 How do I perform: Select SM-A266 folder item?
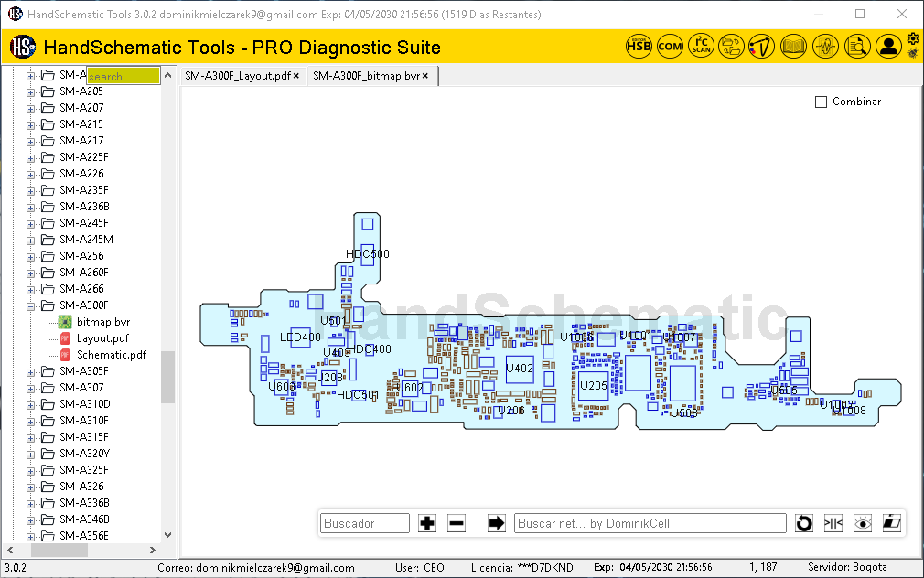pyautogui.click(x=81, y=289)
